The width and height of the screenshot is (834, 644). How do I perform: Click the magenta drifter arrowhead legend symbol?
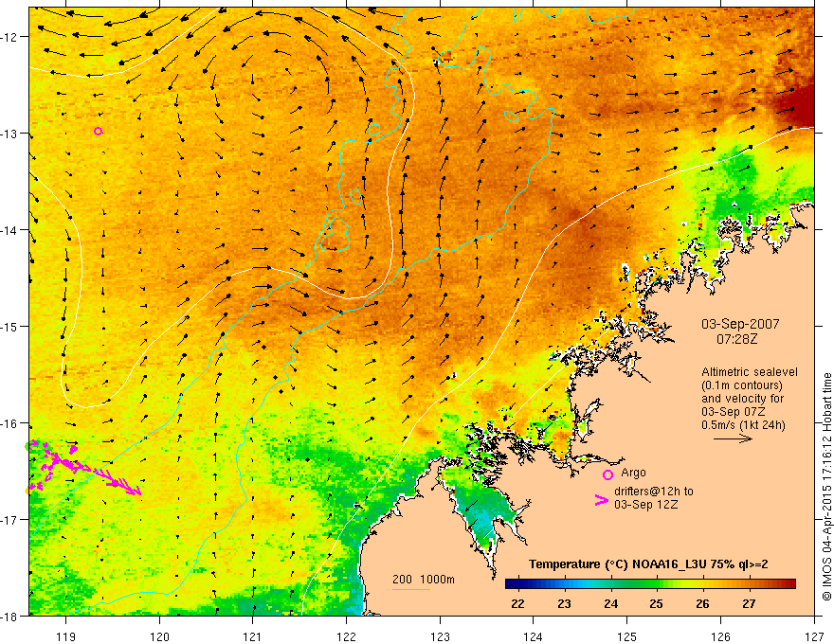coord(602,500)
